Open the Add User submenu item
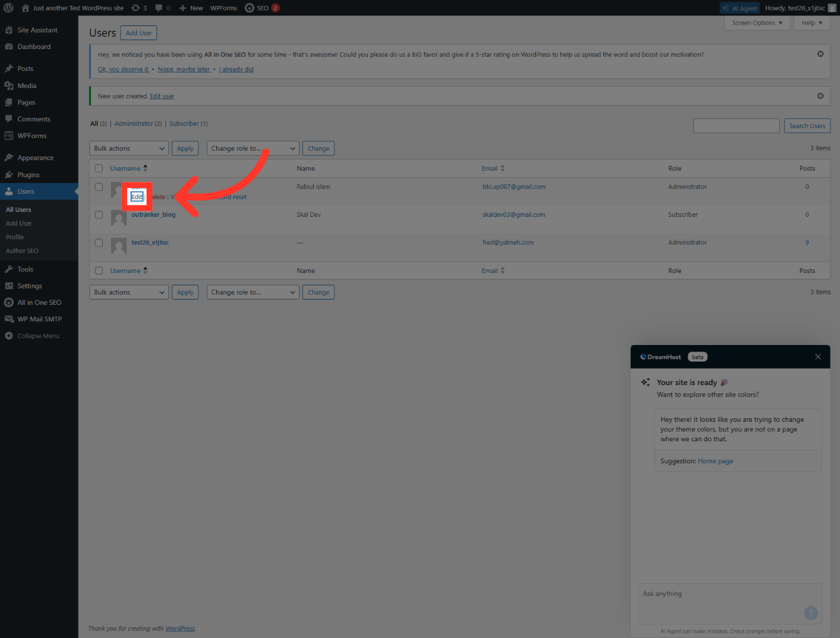840x638 pixels. (19, 223)
